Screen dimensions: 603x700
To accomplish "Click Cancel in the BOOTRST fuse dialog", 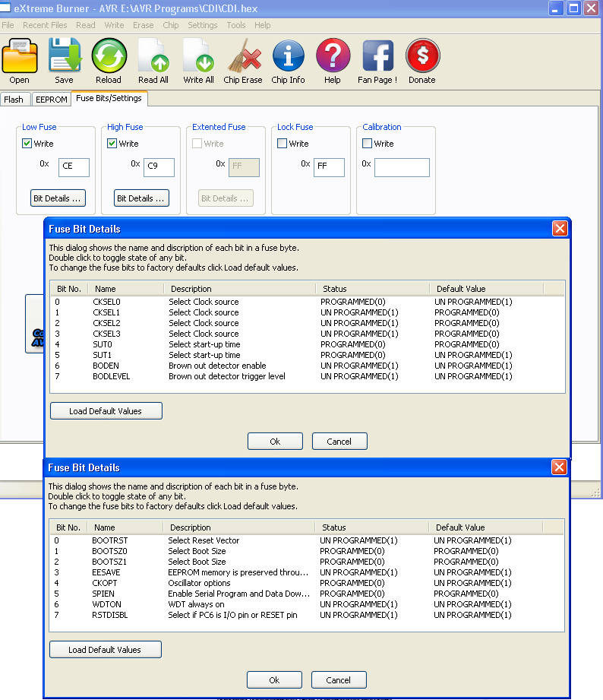I will point(339,680).
